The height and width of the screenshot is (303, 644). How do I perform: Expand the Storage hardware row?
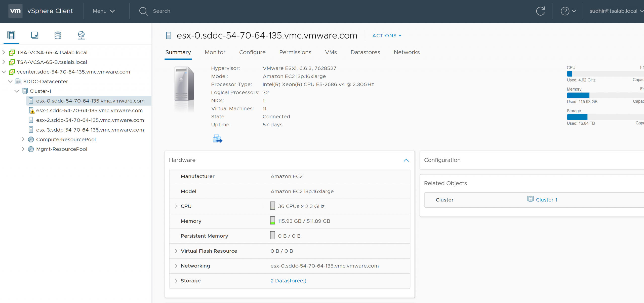point(176,281)
